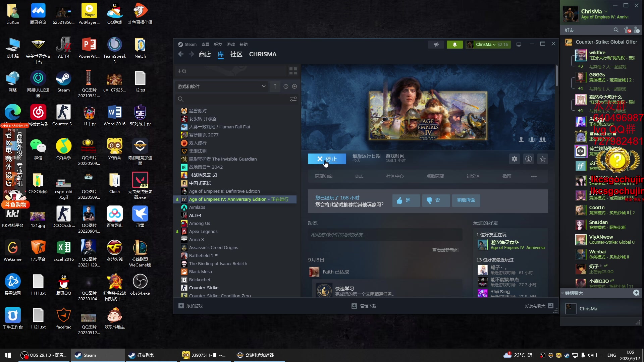Show recent activity clock filter
Image resolution: width=644 pixels, height=362 pixels.
286,86
